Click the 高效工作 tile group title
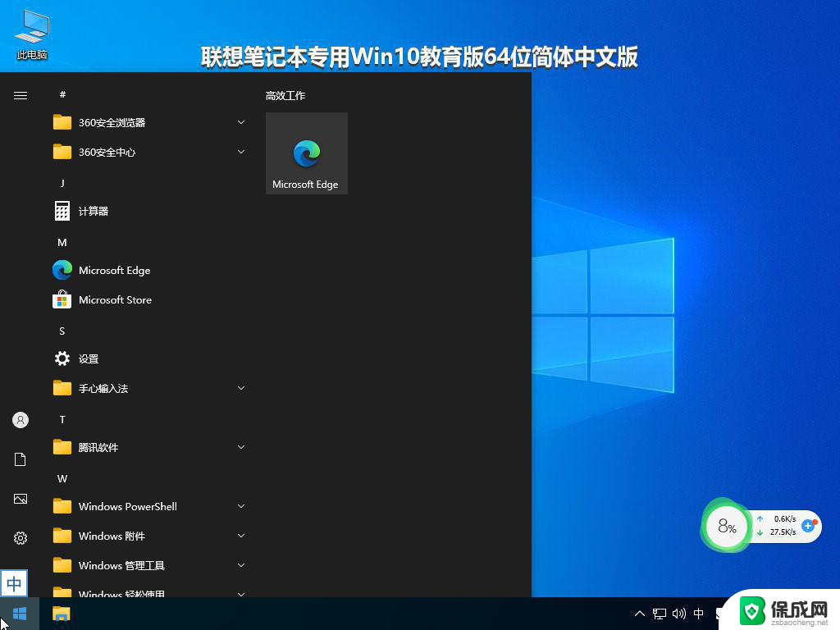Screen dimensions: 840x630 [285, 96]
